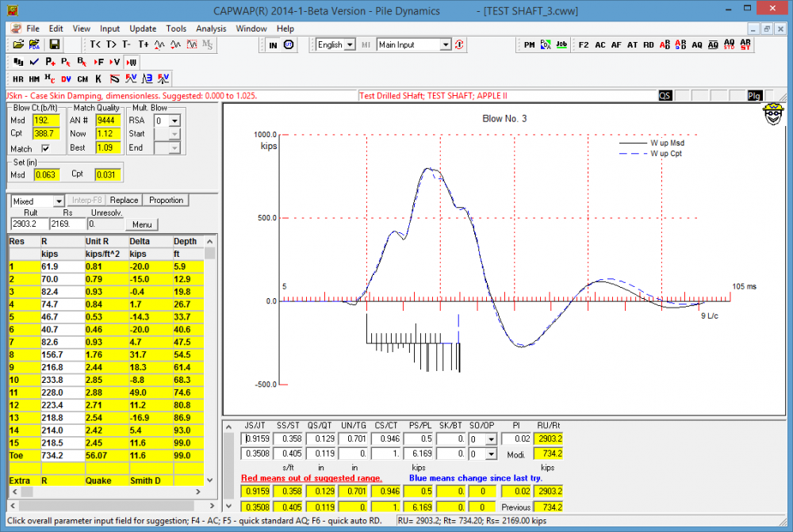This screenshot has height=532, width=793.
Task: Click the resistance table horizontal scrollbar
Action: coord(106,492)
